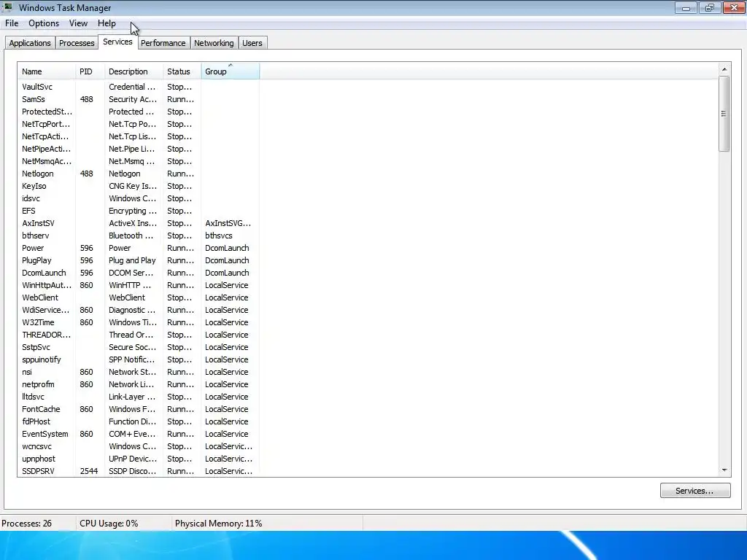This screenshot has width=747, height=560.
Task: Click Processes: 26 in status bar
Action: pyautogui.click(x=26, y=524)
